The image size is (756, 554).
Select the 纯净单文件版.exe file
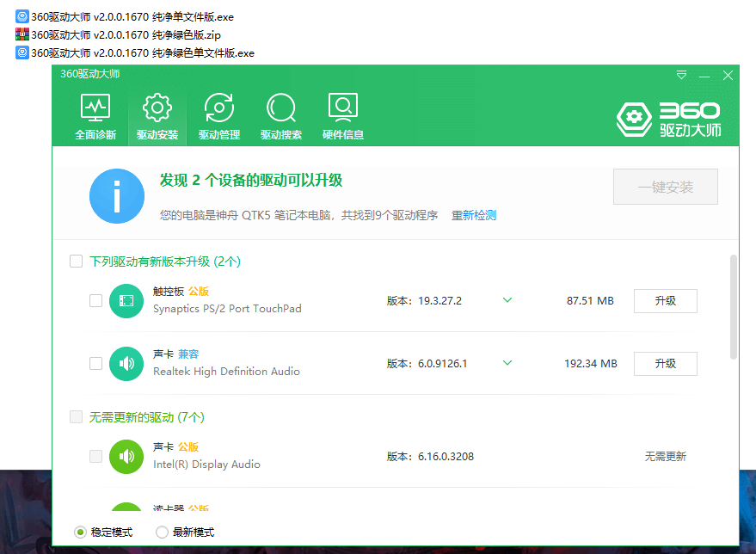pos(125,17)
